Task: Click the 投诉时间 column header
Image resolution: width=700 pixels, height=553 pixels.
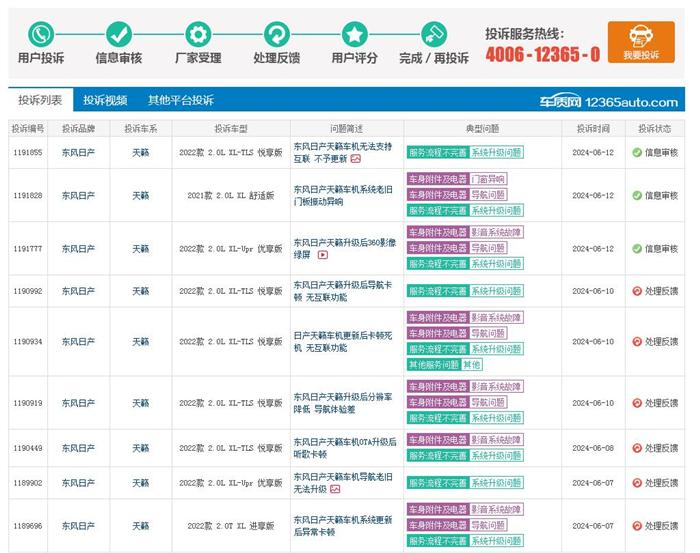Action: tap(593, 129)
